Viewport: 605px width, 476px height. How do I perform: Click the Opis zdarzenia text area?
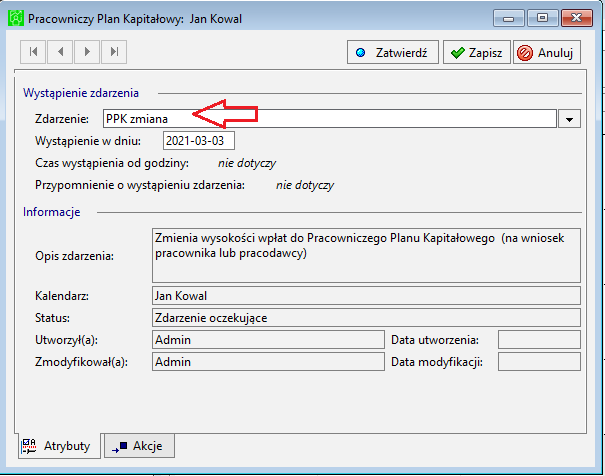[366, 255]
